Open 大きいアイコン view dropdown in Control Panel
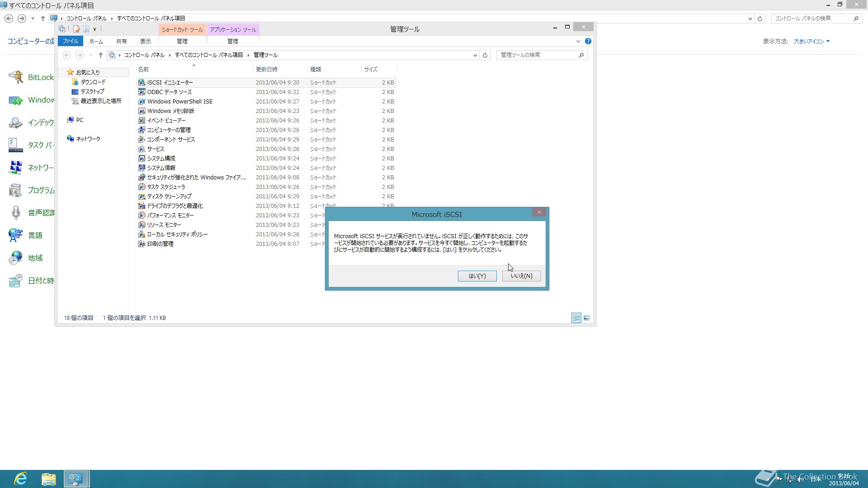Screen dimensions: 868x488 coord(811,41)
